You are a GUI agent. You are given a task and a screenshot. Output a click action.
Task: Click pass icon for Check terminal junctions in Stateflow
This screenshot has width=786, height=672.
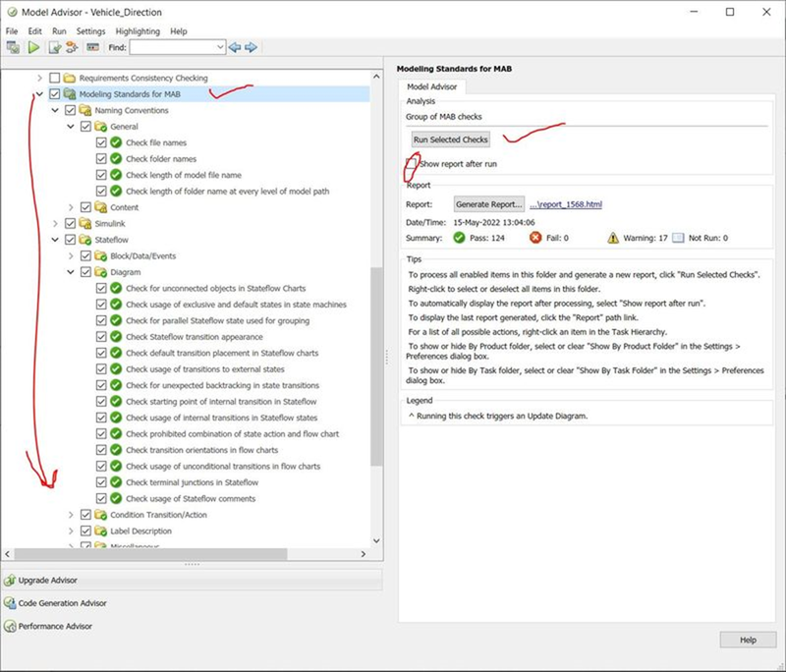116,482
